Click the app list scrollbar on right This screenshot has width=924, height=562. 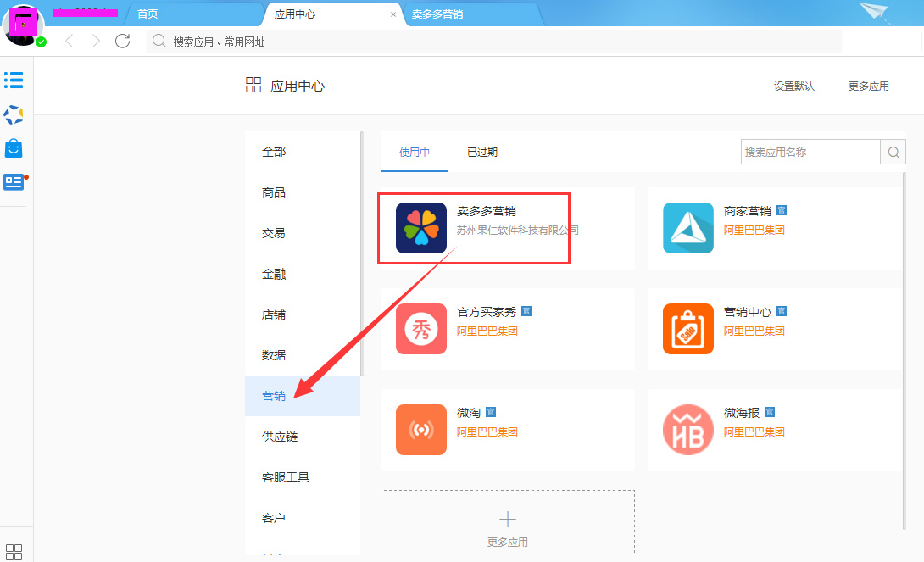pyautogui.click(x=904, y=351)
